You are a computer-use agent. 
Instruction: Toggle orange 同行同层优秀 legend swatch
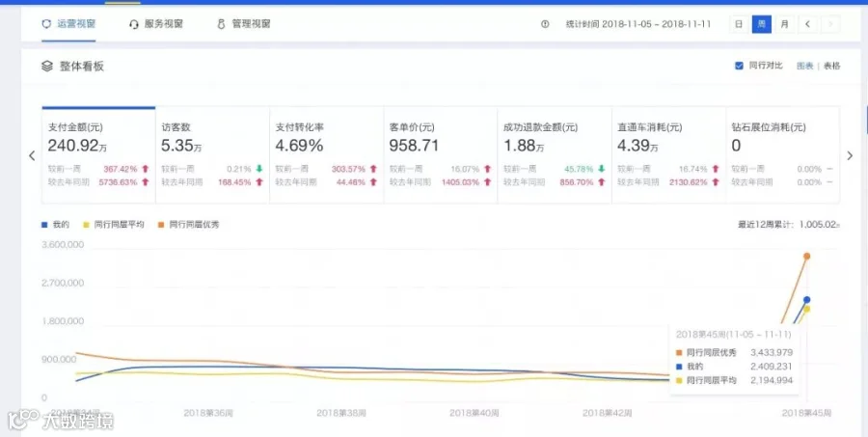point(160,225)
